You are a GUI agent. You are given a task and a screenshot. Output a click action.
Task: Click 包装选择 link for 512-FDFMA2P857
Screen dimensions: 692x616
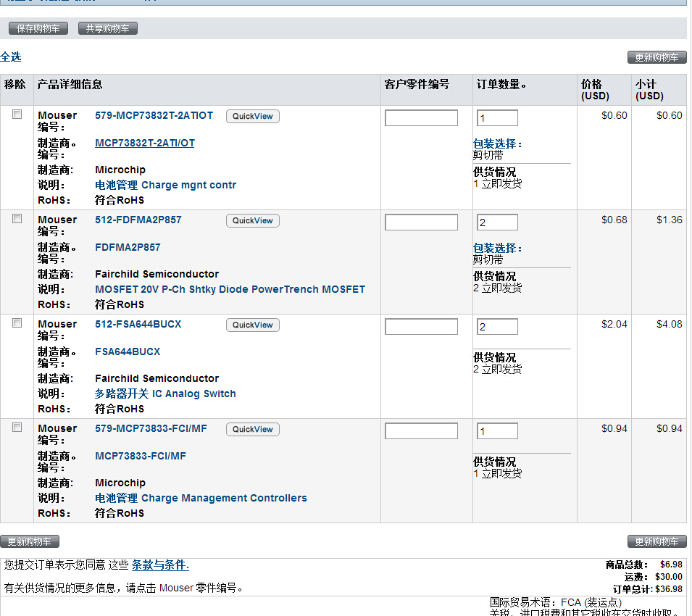click(x=497, y=248)
